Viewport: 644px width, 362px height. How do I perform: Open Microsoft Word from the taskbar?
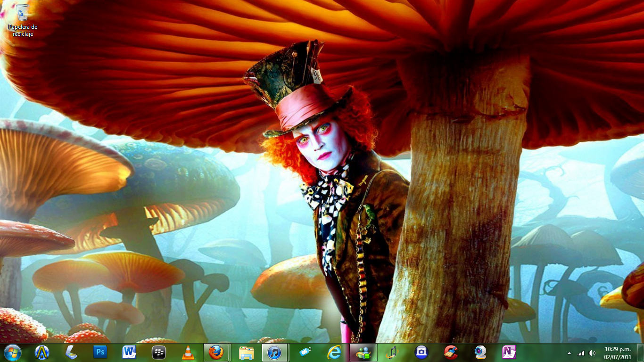[x=129, y=352]
